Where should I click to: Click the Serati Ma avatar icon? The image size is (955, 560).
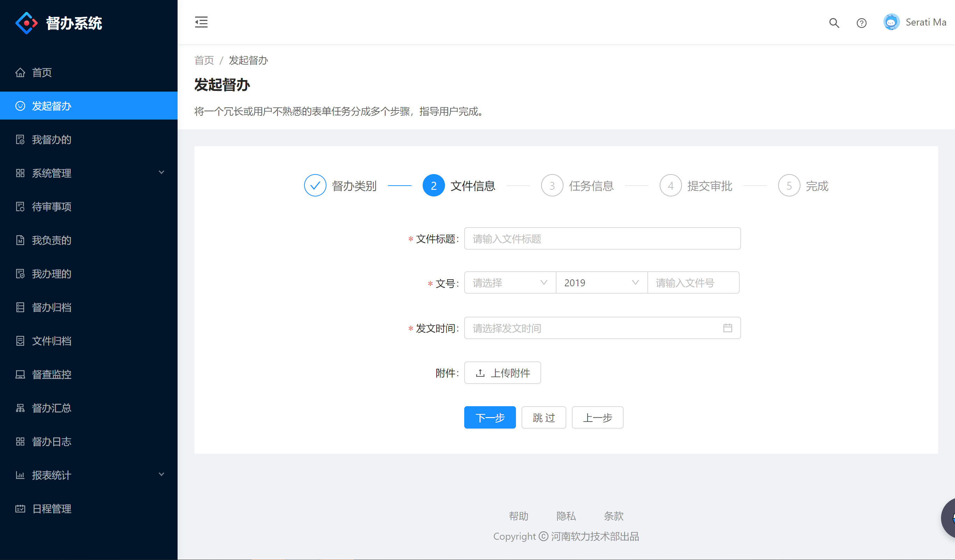[x=891, y=22]
